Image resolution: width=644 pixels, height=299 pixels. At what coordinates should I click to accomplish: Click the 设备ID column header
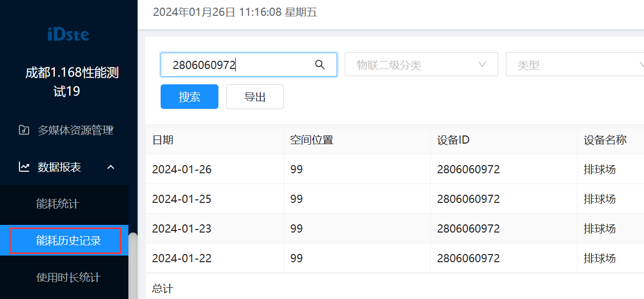453,140
